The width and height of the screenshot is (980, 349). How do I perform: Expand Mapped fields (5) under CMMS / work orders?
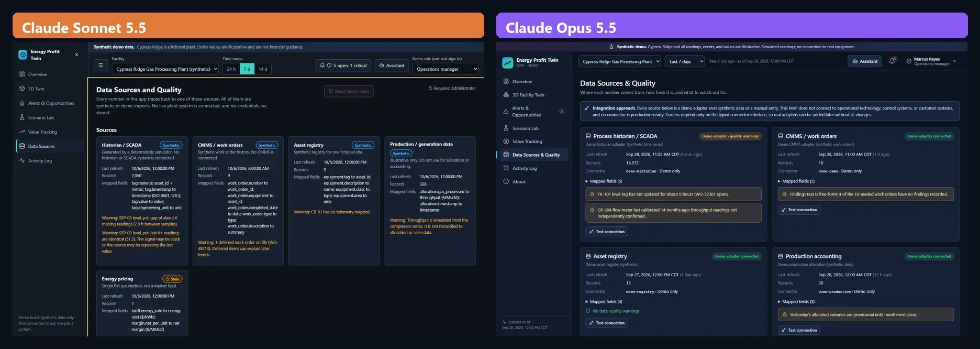tap(796, 181)
